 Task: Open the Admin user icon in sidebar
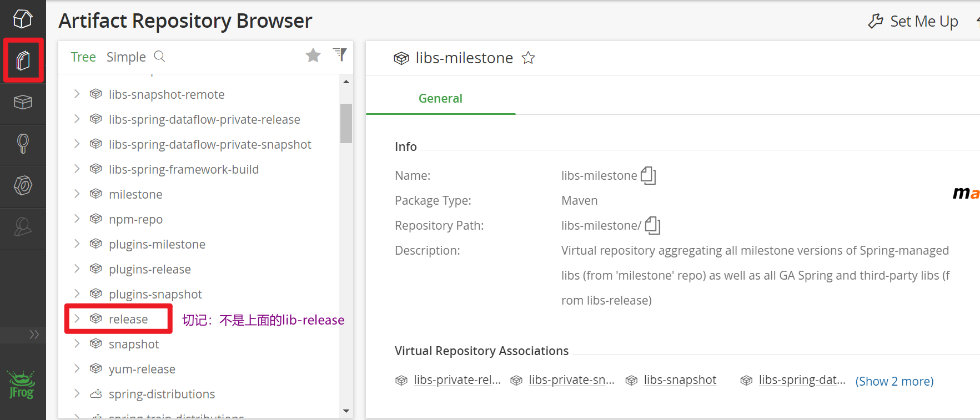tap(23, 227)
